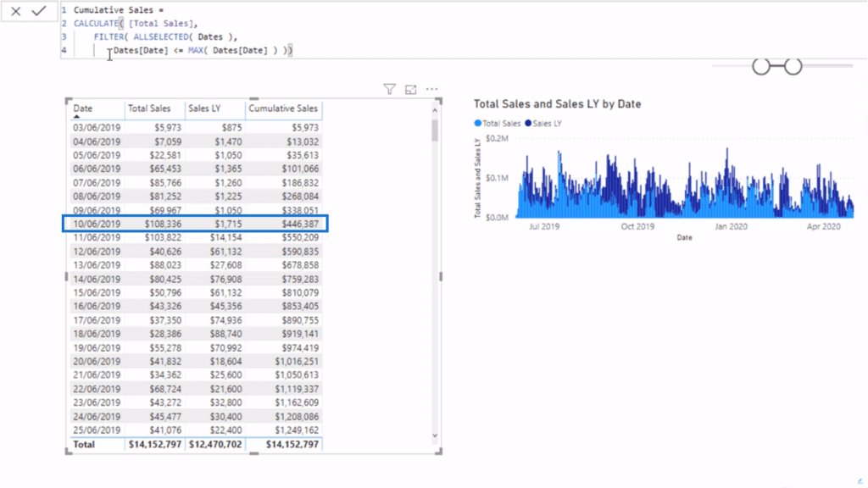Screen dimensions: 868x488
Task: Select the date cell 15/06/2019
Action: coord(97,292)
